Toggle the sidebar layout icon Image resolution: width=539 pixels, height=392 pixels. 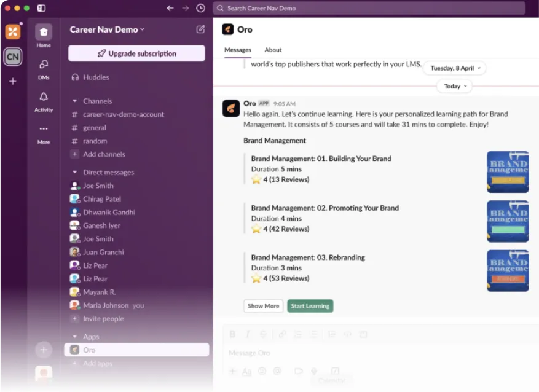pyautogui.click(x=41, y=8)
